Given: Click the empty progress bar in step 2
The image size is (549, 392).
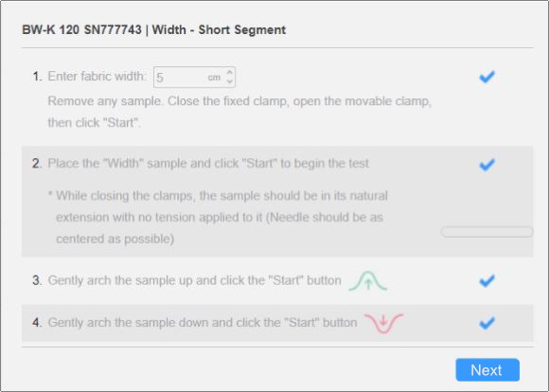Looking at the screenshot, I should (487, 232).
